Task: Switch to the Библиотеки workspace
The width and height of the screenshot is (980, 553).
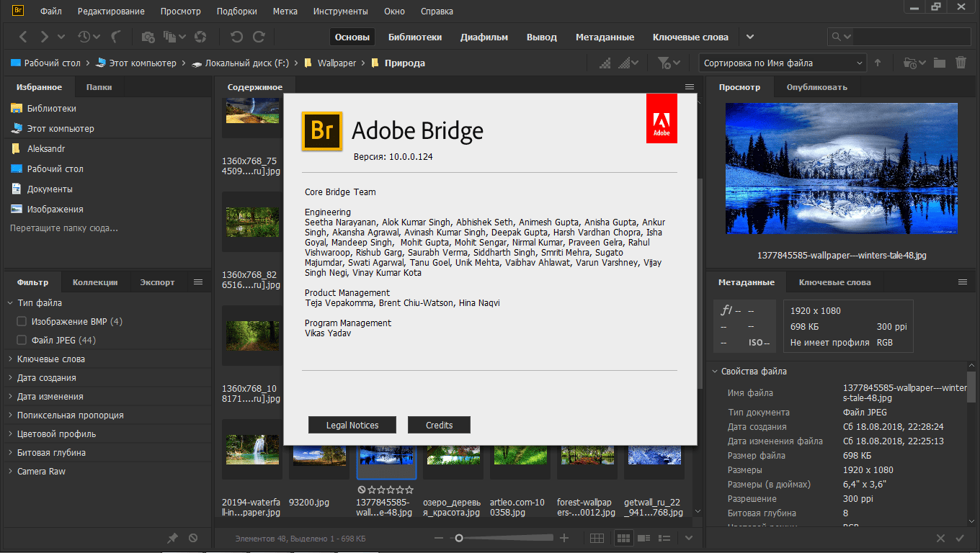Action: [x=415, y=37]
